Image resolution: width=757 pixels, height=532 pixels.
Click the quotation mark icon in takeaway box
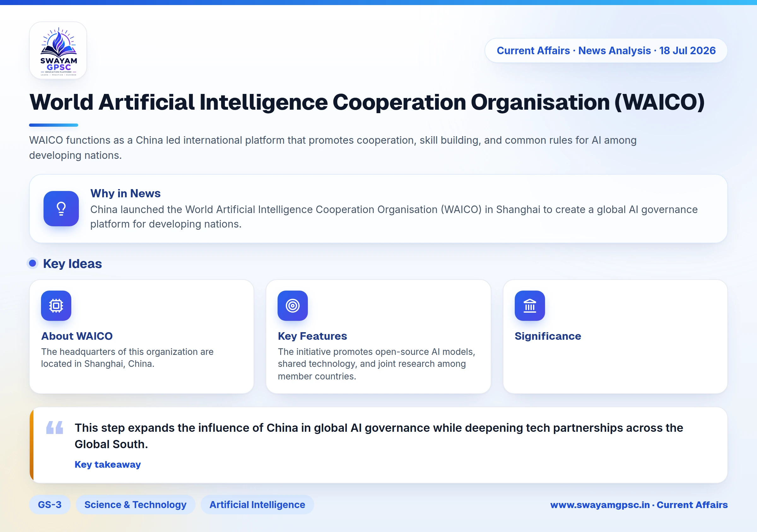[x=55, y=428]
